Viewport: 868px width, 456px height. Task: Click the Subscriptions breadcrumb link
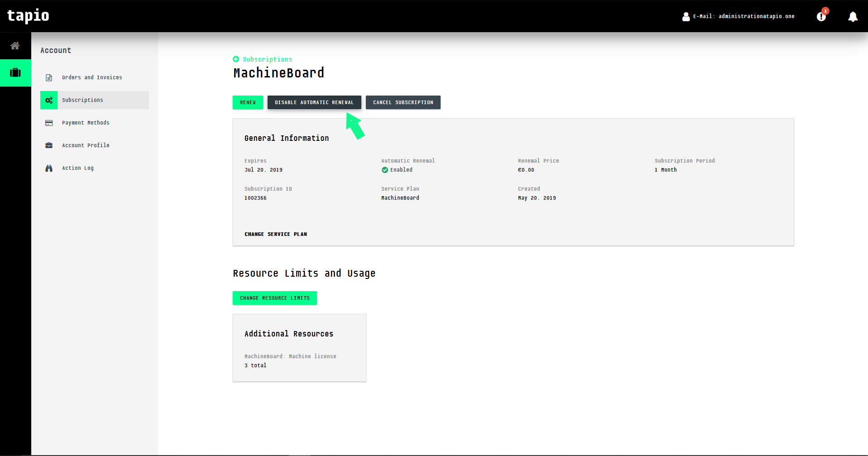pos(268,59)
